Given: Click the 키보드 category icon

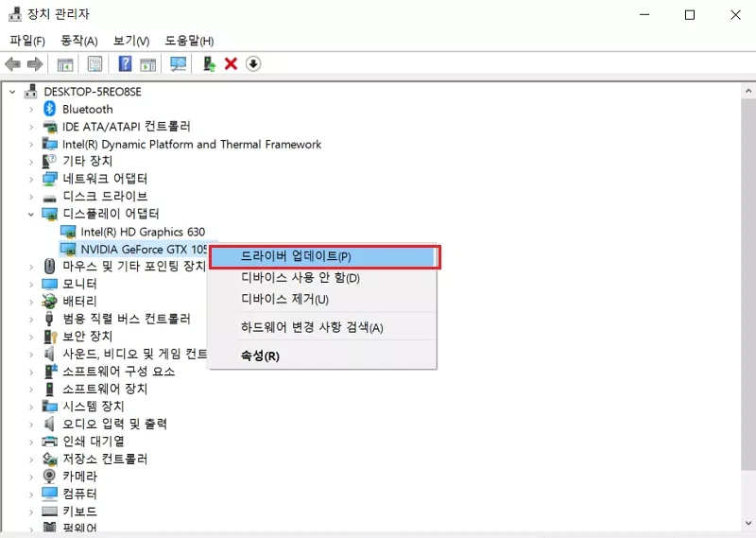Looking at the screenshot, I should click(x=50, y=511).
